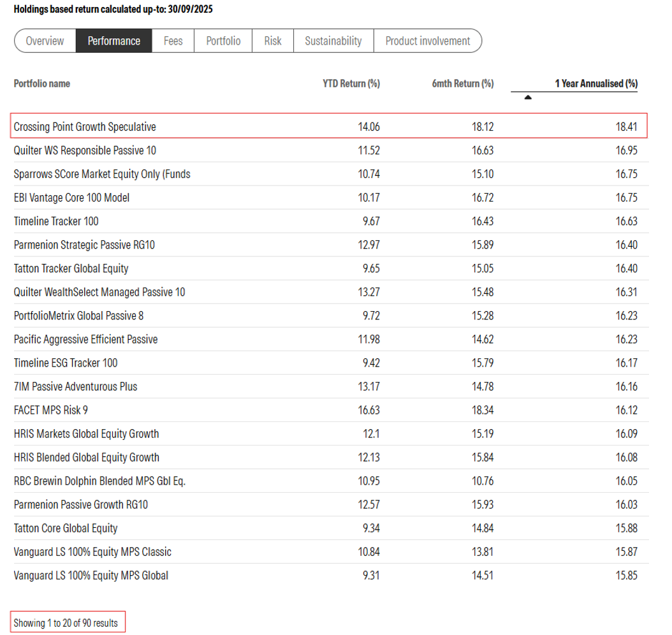This screenshot has width=672, height=635.
Task: Click 1 year value 16.63
Action: point(627,221)
